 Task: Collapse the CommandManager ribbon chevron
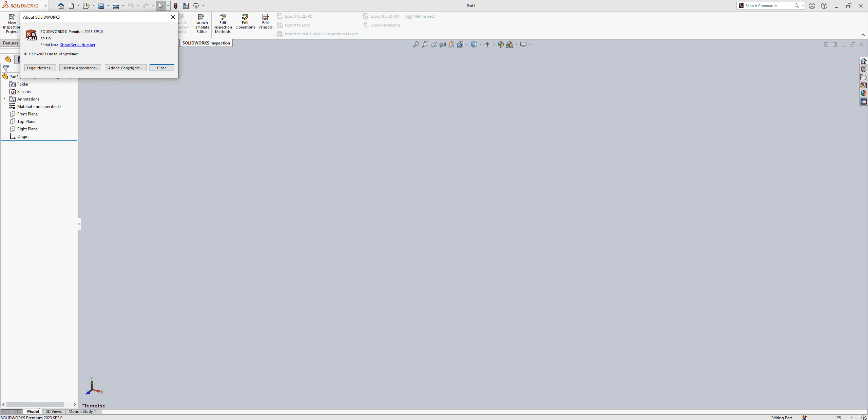(863, 35)
